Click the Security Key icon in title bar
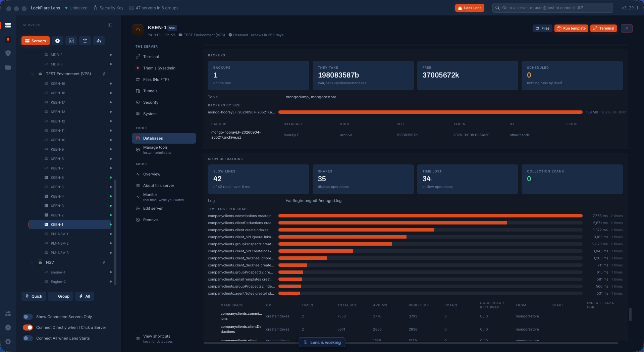The height and width of the screenshot is (352, 644). tap(95, 8)
